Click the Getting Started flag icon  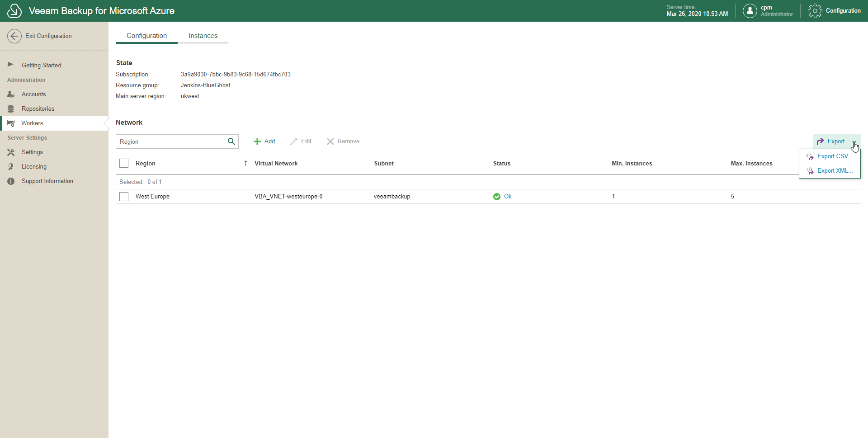[11, 65]
